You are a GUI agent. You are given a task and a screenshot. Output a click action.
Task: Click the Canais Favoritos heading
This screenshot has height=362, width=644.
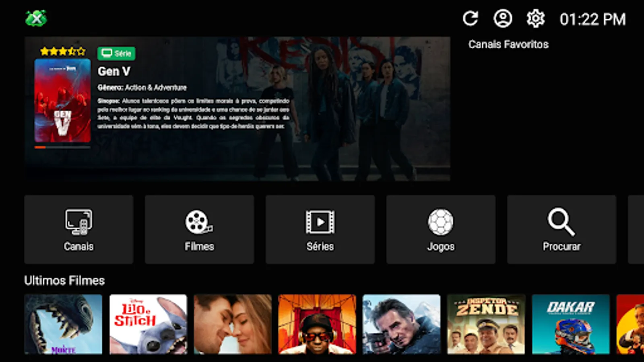click(508, 44)
